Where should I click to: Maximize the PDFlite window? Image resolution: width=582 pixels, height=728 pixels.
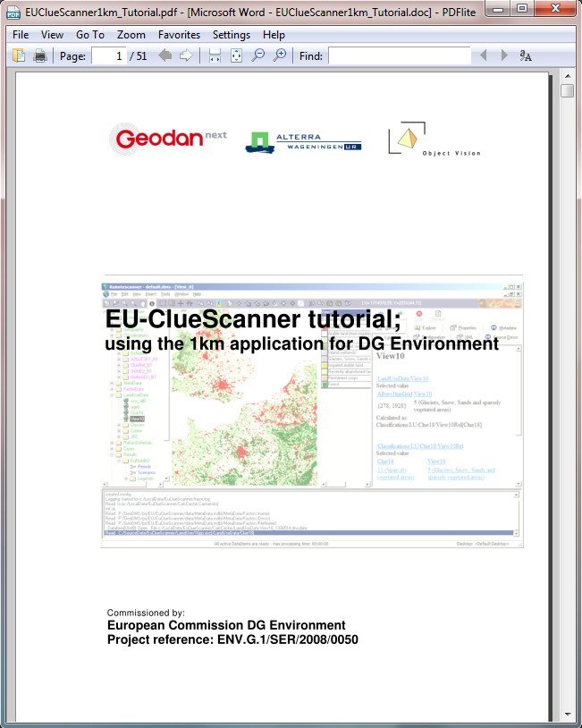(x=522, y=8)
